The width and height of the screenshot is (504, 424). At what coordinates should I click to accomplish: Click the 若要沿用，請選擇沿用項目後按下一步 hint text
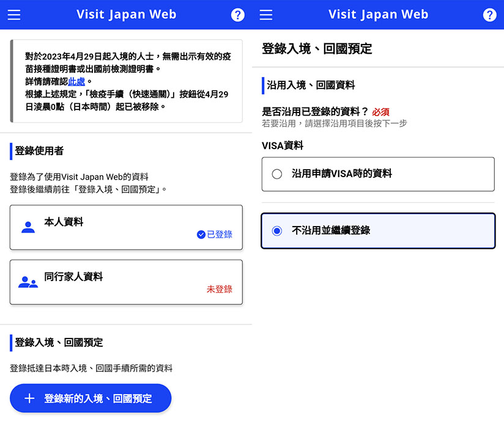point(335,123)
